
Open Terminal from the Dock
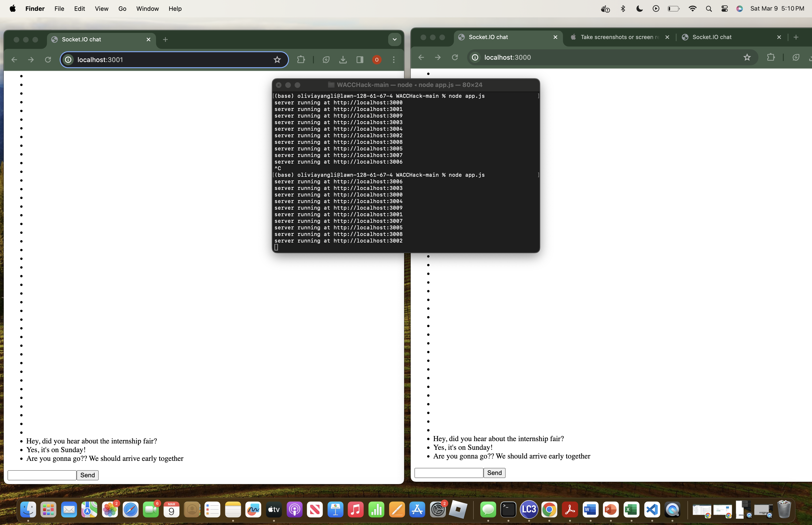click(508, 510)
